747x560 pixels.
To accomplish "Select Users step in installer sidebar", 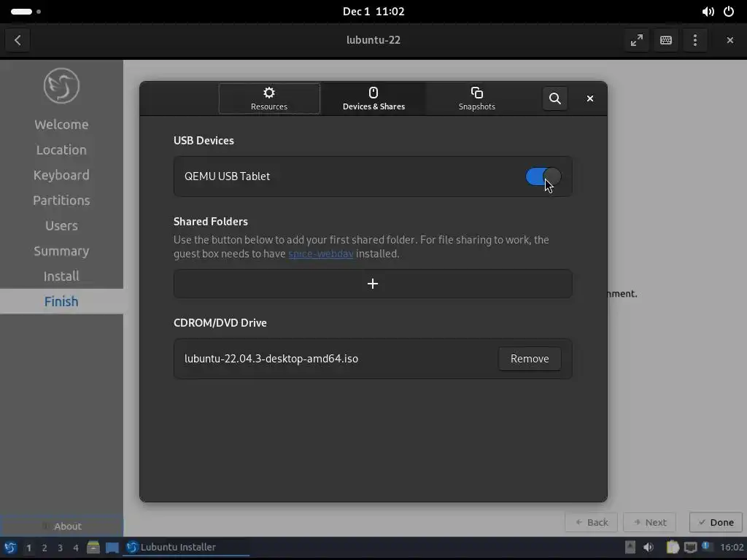I will (x=61, y=226).
